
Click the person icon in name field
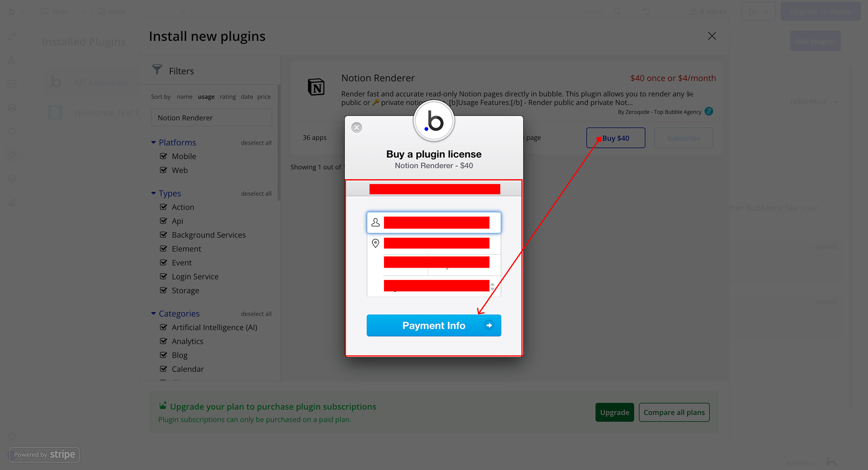tap(376, 222)
